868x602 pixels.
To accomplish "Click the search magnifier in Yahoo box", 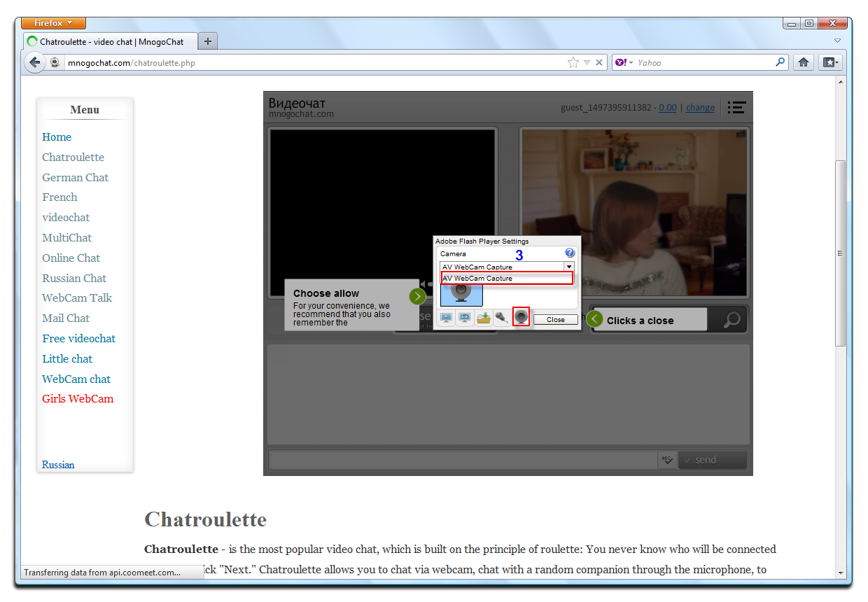I will pyautogui.click(x=780, y=62).
